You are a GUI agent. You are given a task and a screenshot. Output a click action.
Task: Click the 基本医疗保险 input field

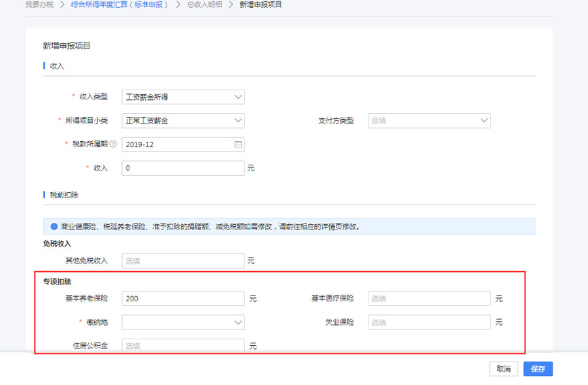[429, 299]
